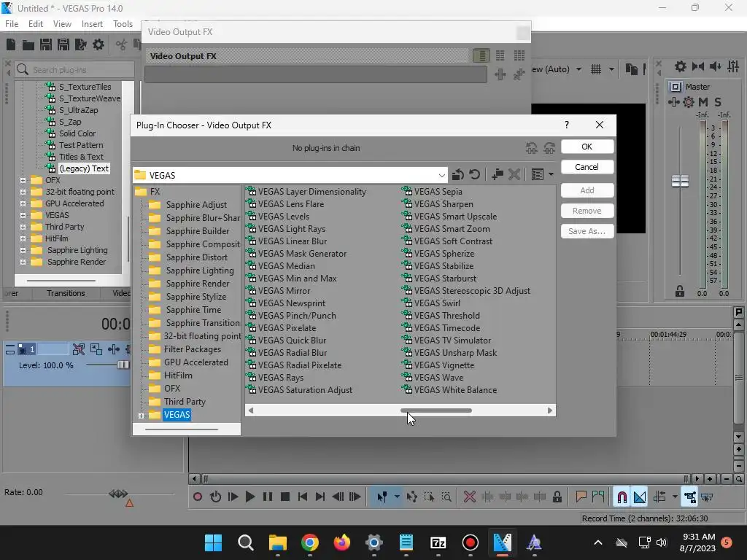This screenshot has height=560, width=747.
Task: Expand GPU Accelerated in Plug-in Manager
Action: coord(23,203)
